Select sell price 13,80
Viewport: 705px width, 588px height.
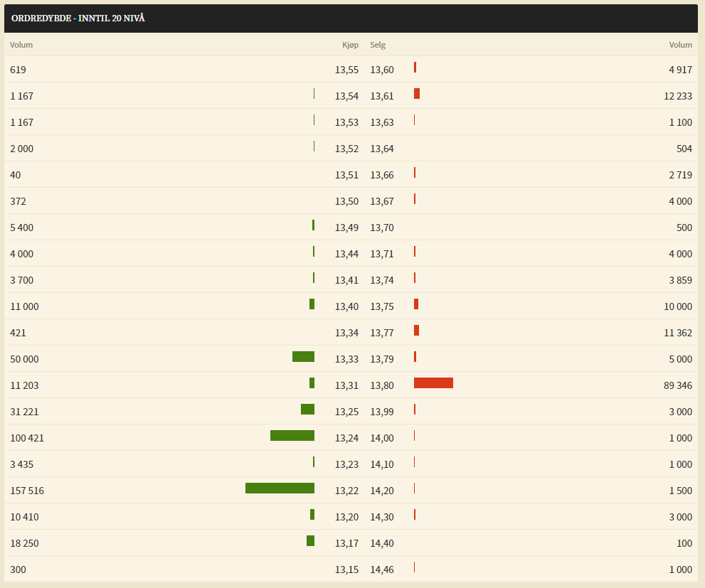click(382, 385)
